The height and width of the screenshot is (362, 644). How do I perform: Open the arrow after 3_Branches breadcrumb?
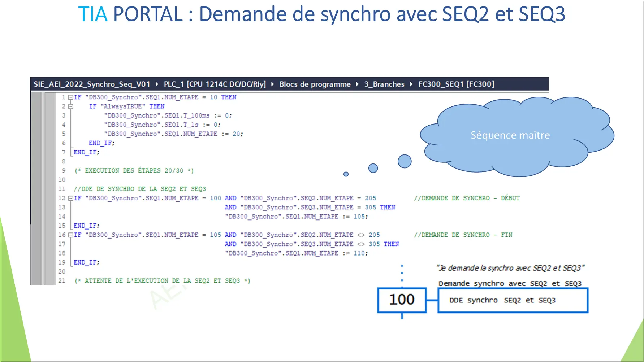click(411, 84)
